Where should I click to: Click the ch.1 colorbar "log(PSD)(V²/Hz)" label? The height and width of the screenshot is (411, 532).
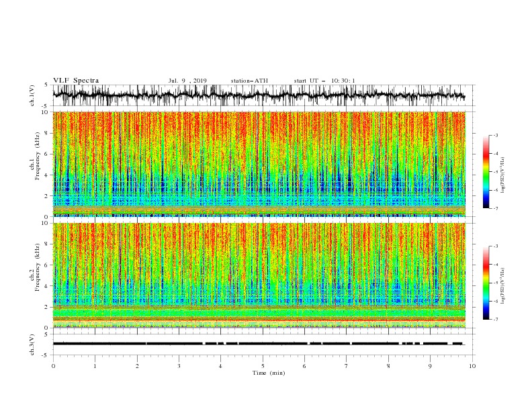point(503,175)
